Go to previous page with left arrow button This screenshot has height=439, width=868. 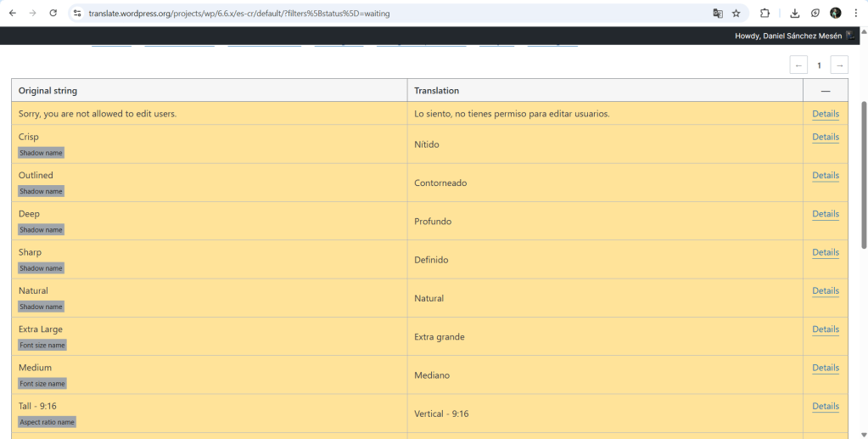pos(798,65)
